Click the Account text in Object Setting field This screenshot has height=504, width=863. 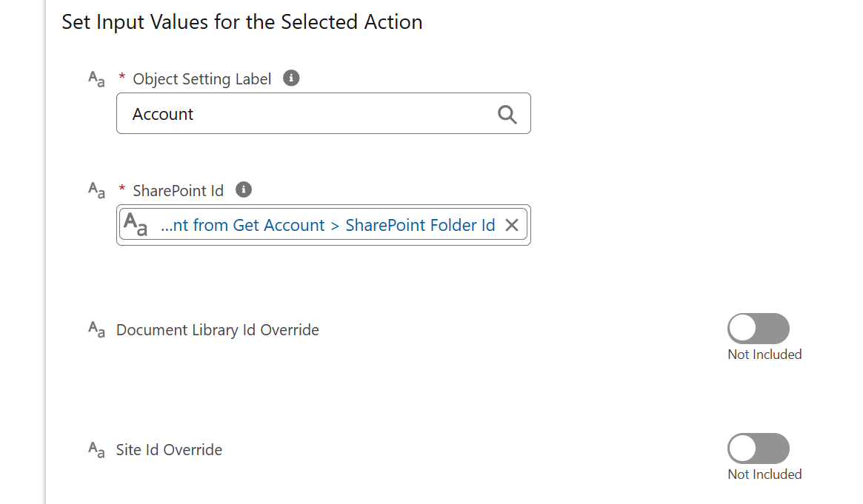pyautogui.click(x=163, y=114)
